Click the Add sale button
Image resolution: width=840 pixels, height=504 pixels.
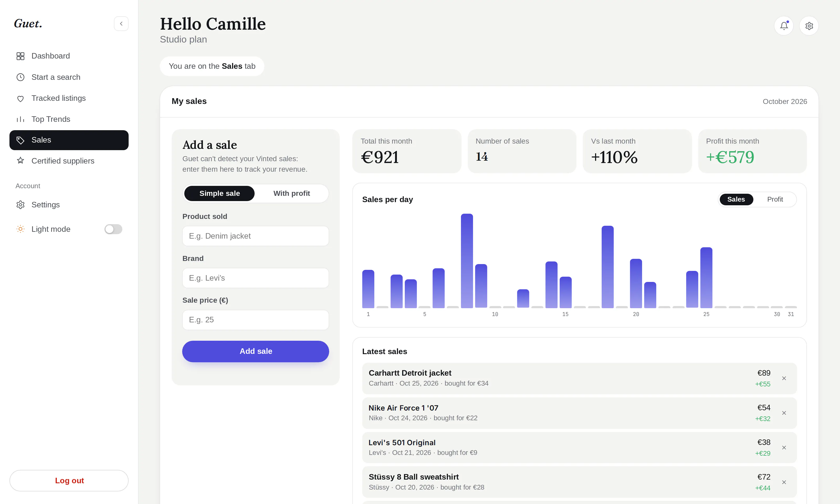pos(256,351)
